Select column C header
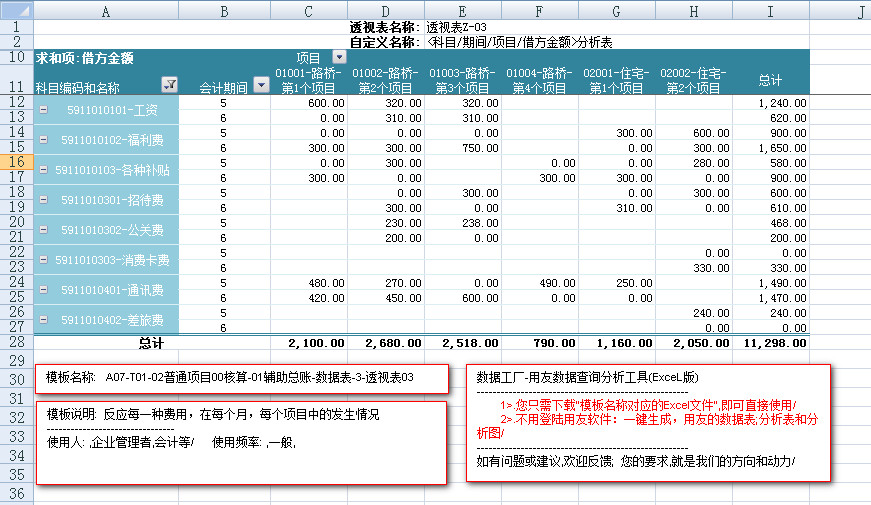 click(x=309, y=10)
